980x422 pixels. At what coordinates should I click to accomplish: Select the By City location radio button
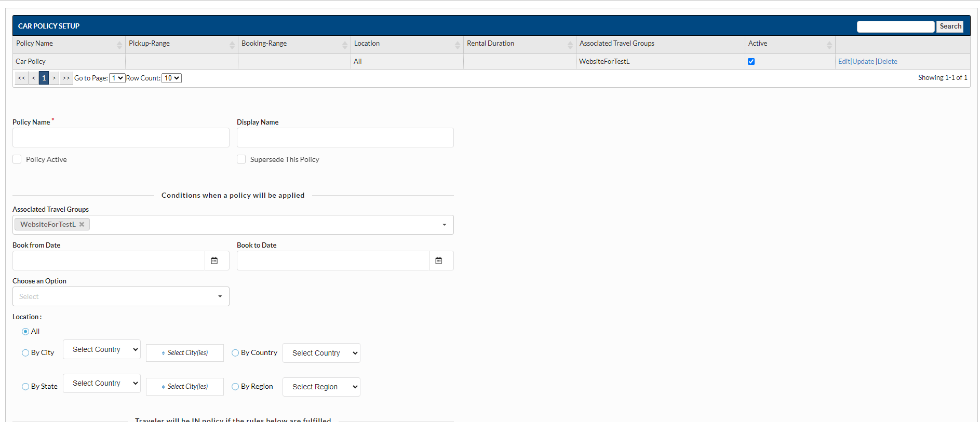[25, 352]
